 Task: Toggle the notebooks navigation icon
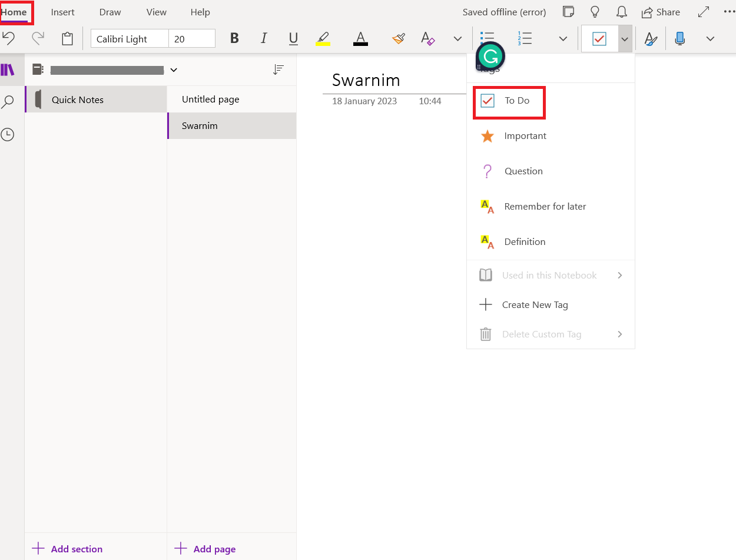(8, 70)
